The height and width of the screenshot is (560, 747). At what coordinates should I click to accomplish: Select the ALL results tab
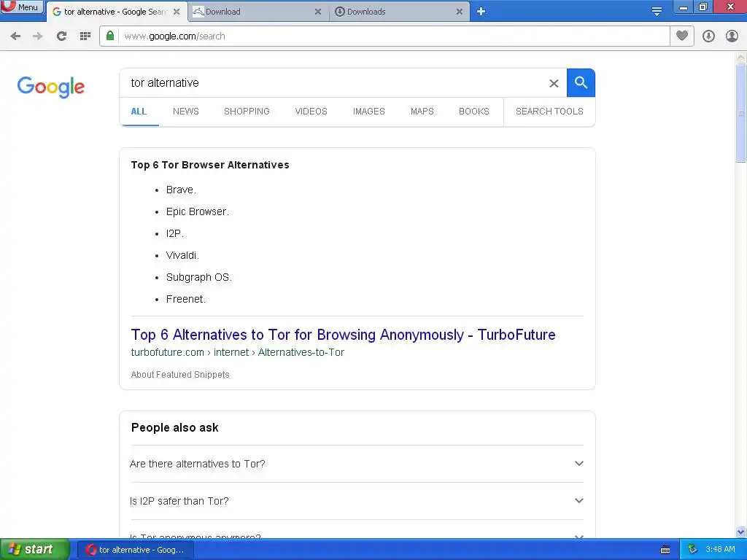coord(139,112)
